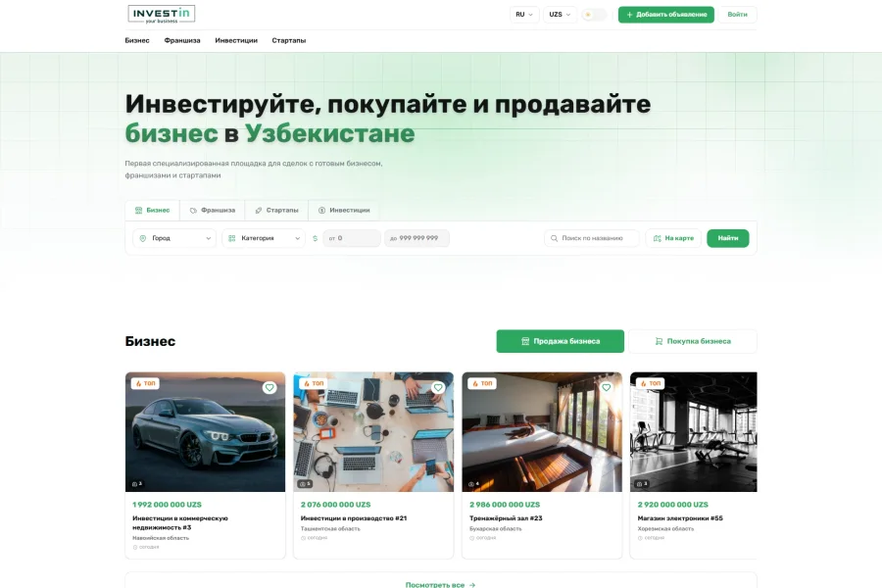The image size is (882, 588).
Task: Click the magnifier icon in search field
Action: pos(554,238)
